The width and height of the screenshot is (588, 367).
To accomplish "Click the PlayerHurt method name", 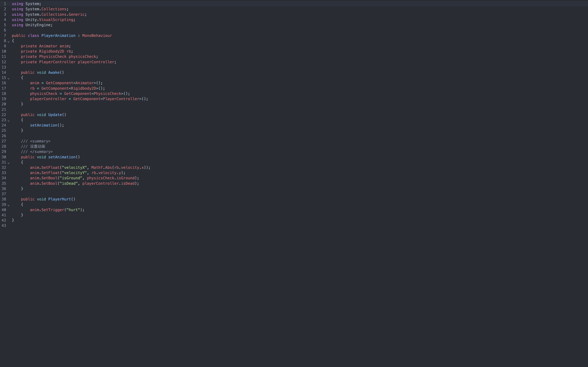I will tap(59, 199).
